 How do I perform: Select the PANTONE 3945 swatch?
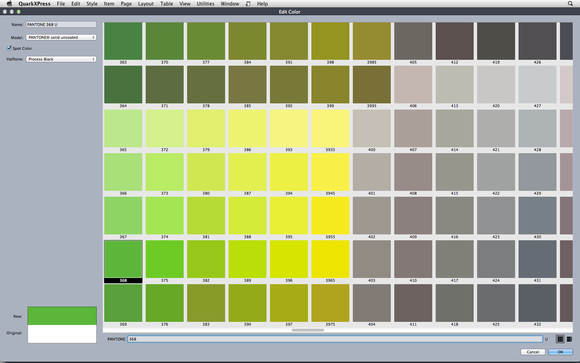click(x=330, y=172)
